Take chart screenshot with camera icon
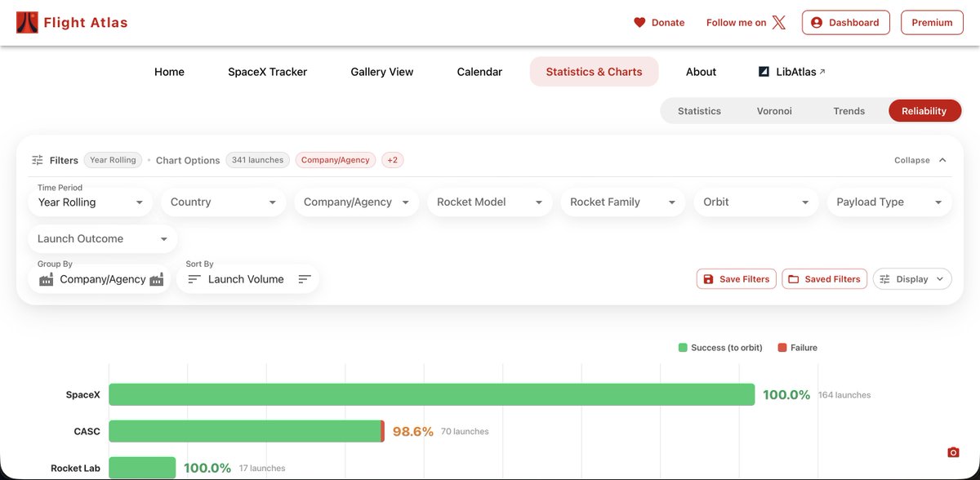 (x=953, y=452)
